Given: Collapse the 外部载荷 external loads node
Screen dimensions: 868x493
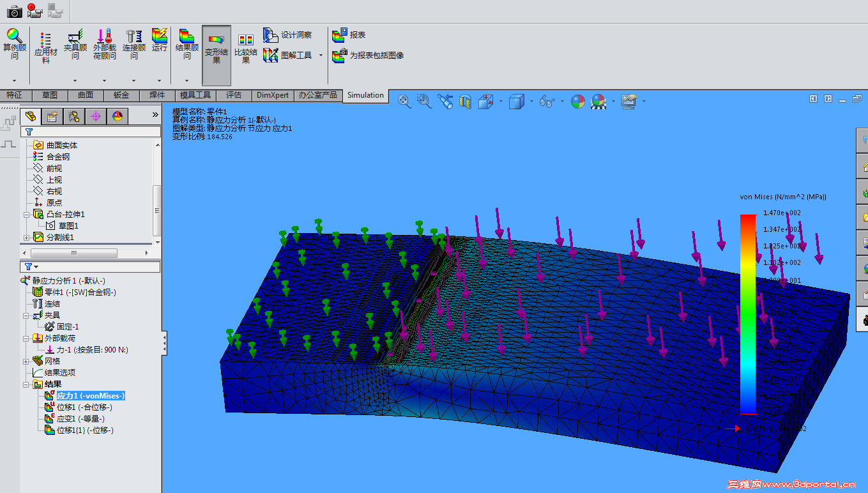Looking at the screenshot, I should click(x=27, y=338).
